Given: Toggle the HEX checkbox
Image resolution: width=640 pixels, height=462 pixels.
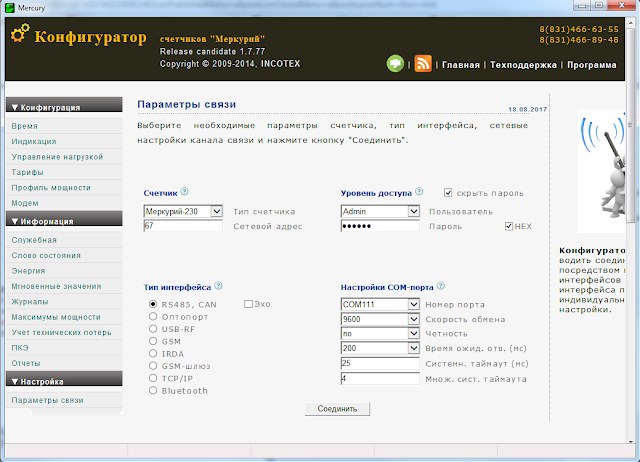Looking at the screenshot, I should (x=509, y=226).
